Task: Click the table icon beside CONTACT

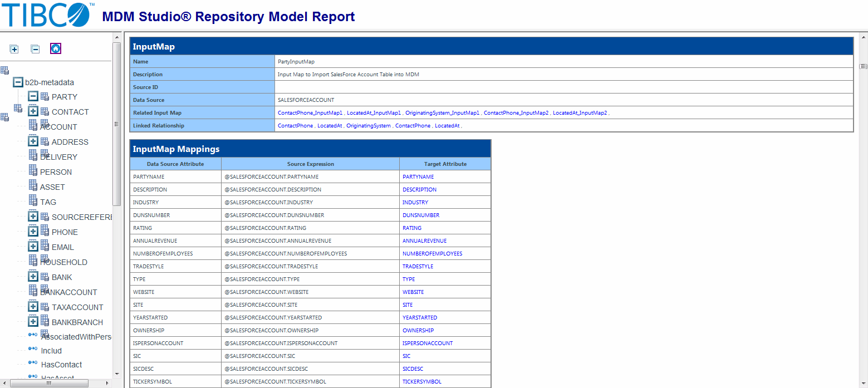Action: tap(45, 111)
